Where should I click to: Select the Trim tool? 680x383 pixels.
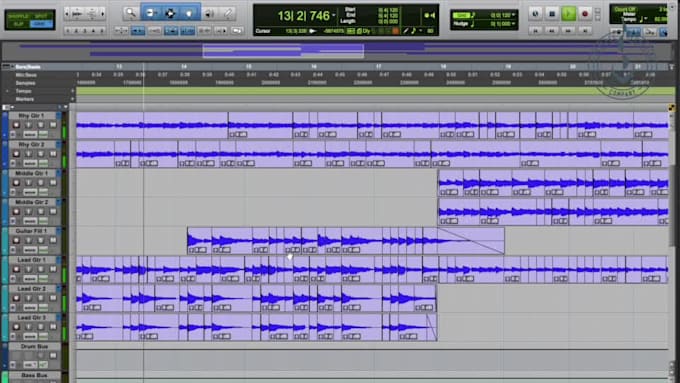(x=150, y=13)
